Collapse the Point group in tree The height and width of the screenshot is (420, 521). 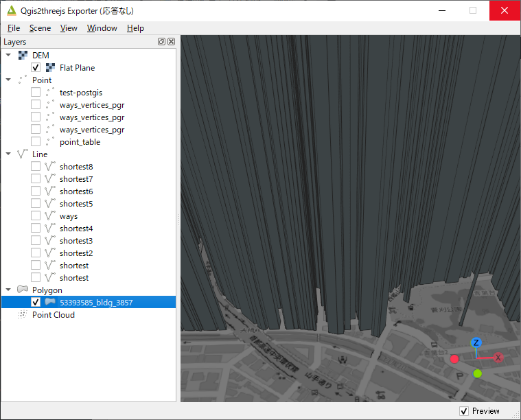pos(8,80)
